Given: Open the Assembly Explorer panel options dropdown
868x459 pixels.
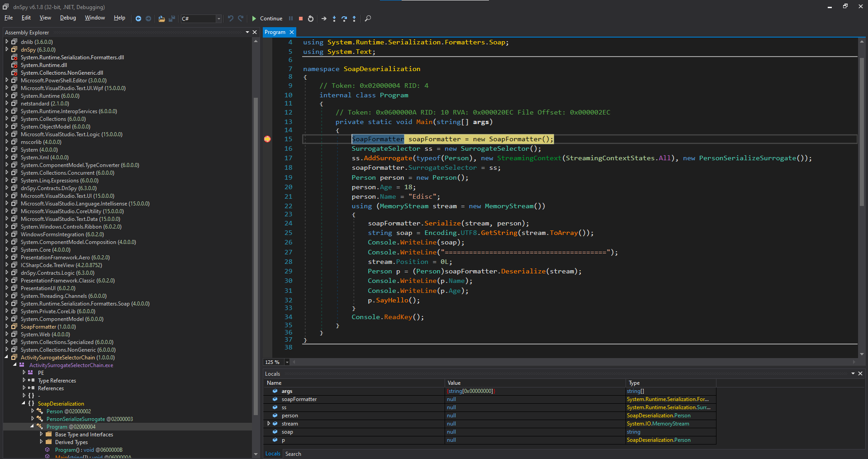Looking at the screenshot, I should pos(247,32).
